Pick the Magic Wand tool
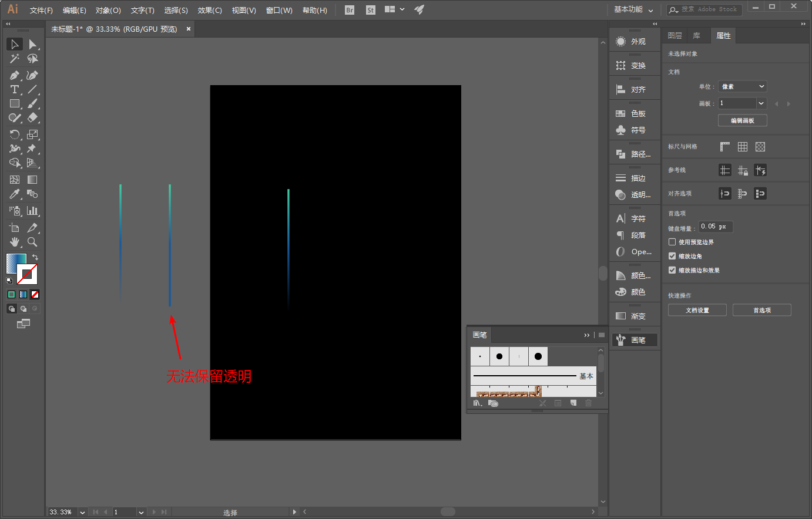The image size is (812, 519). click(x=15, y=59)
